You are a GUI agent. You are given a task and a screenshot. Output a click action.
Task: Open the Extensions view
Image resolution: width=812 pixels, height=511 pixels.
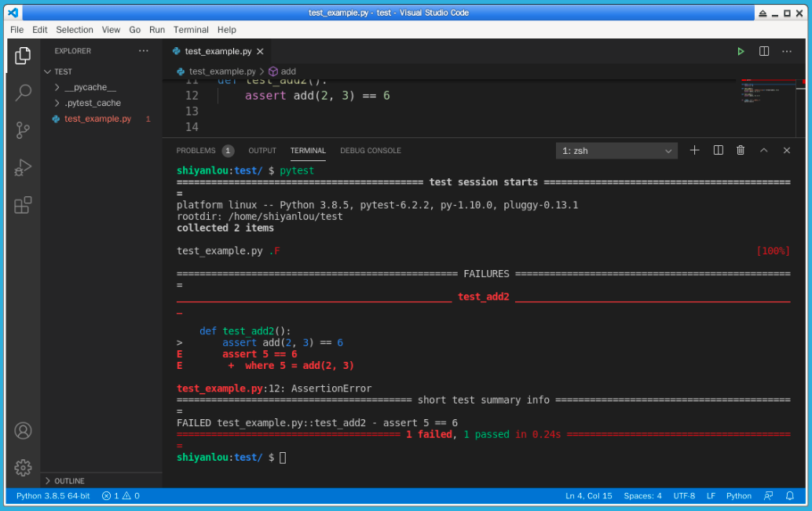point(23,205)
